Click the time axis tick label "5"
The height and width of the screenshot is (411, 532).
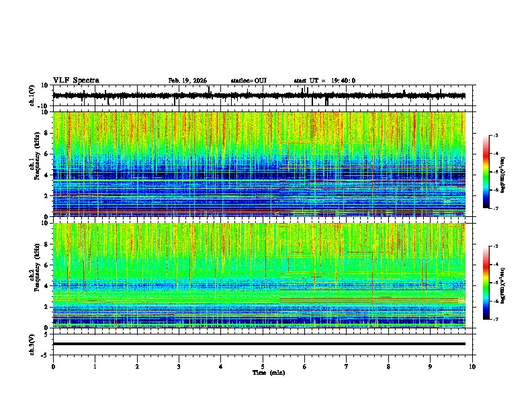(263, 367)
